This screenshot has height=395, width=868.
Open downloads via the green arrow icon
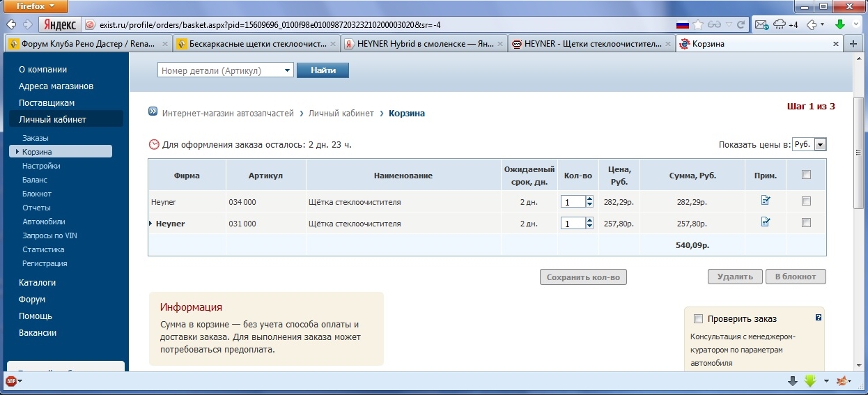[x=840, y=25]
